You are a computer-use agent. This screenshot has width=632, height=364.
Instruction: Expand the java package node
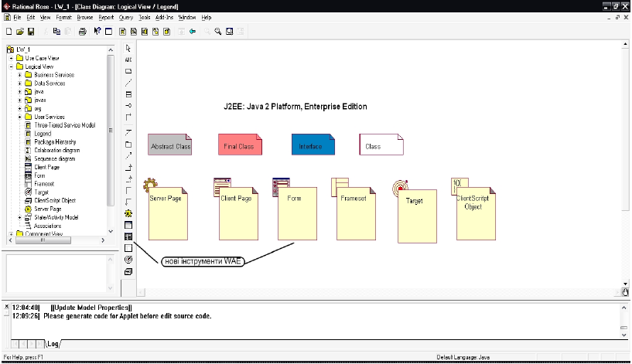pos(20,92)
